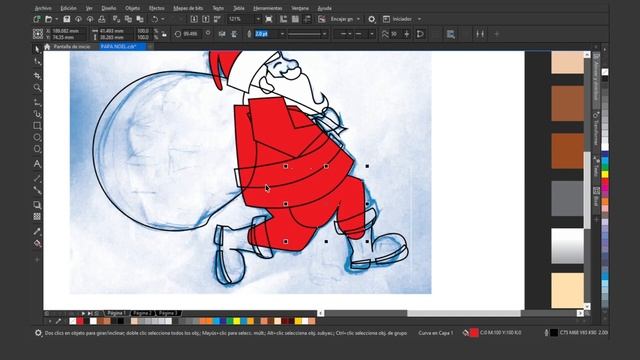Screen dimensions: 640x360
Task: Toggle the lock ratio padlock
Action: [x=164, y=34]
